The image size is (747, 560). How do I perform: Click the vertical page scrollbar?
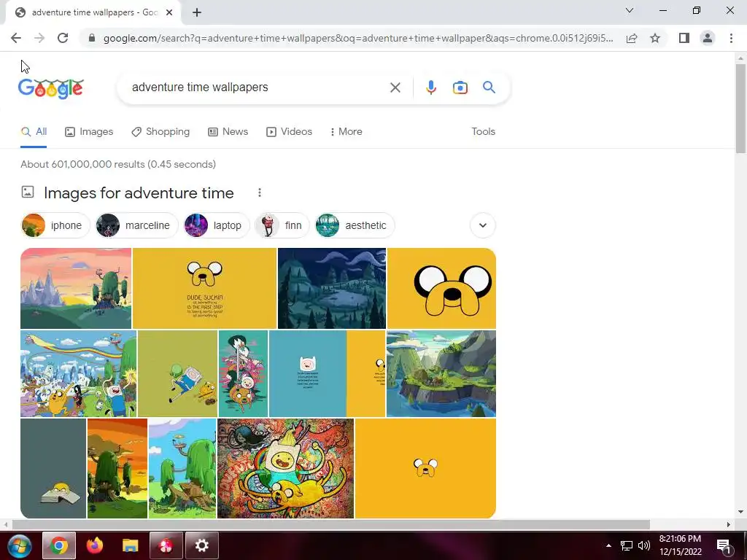740,109
